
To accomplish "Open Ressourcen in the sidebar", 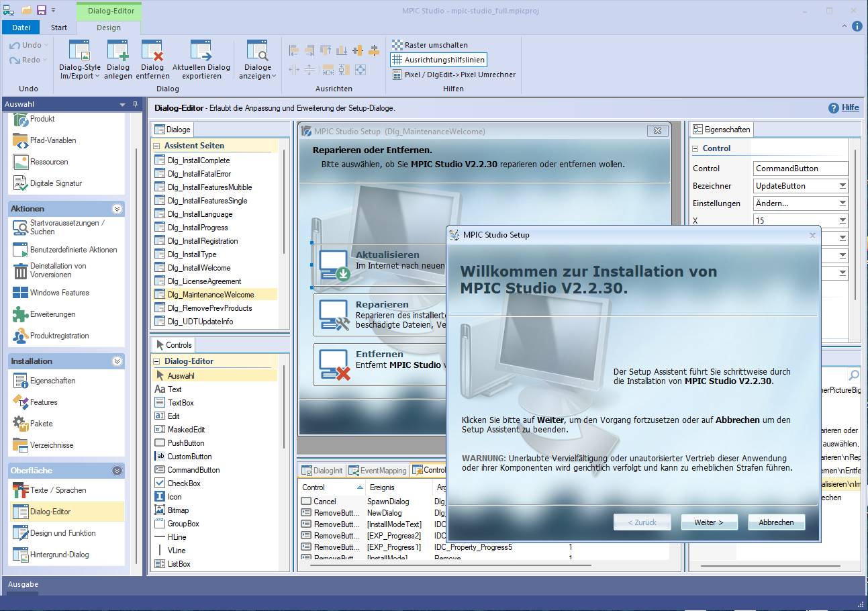I will coord(49,162).
